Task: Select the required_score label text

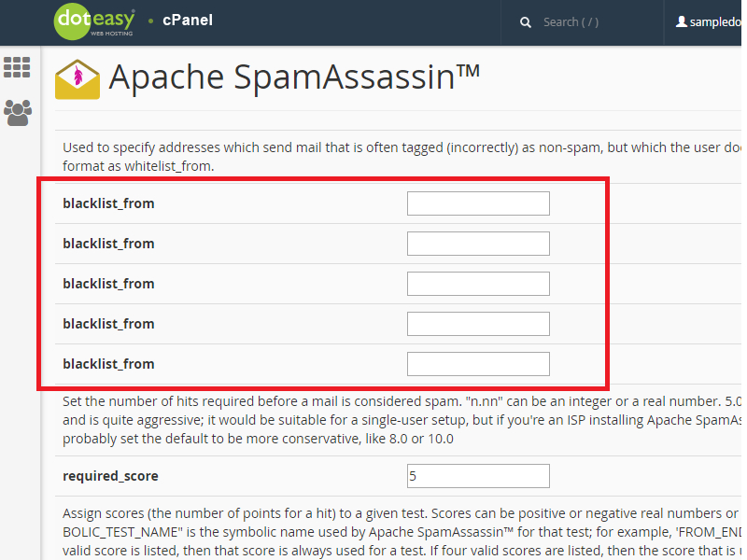Action: 110,476
